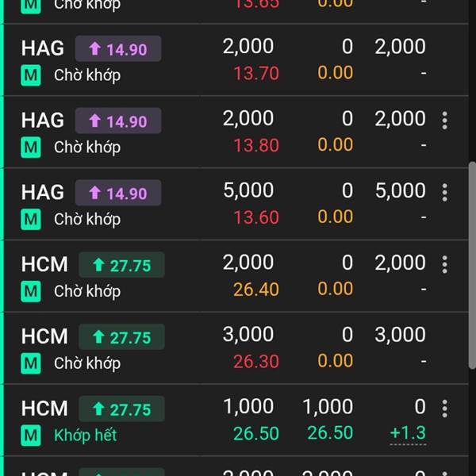Viewport: 476px width, 476px height.
Task: Tap the order price 13.80
Action: (256, 145)
